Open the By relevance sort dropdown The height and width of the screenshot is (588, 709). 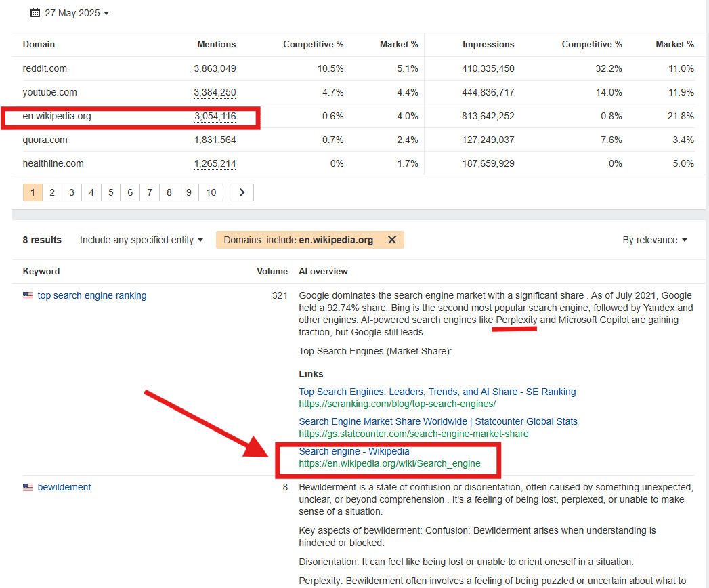(x=655, y=240)
